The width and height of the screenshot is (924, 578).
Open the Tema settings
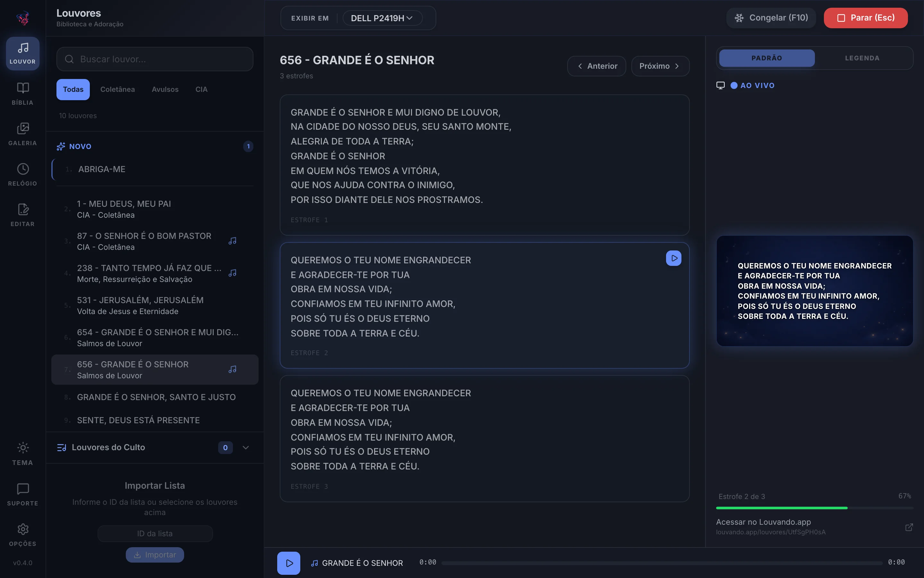tap(22, 454)
